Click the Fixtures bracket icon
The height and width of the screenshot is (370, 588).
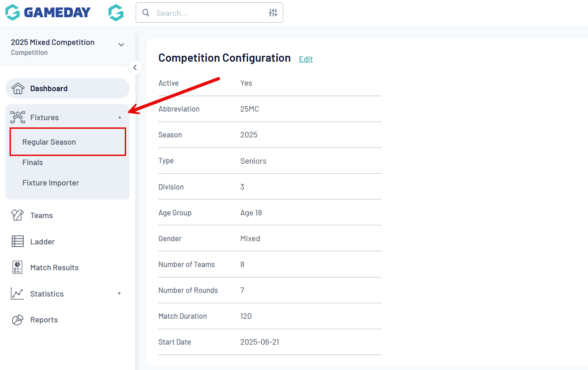[x=18, y=117]
